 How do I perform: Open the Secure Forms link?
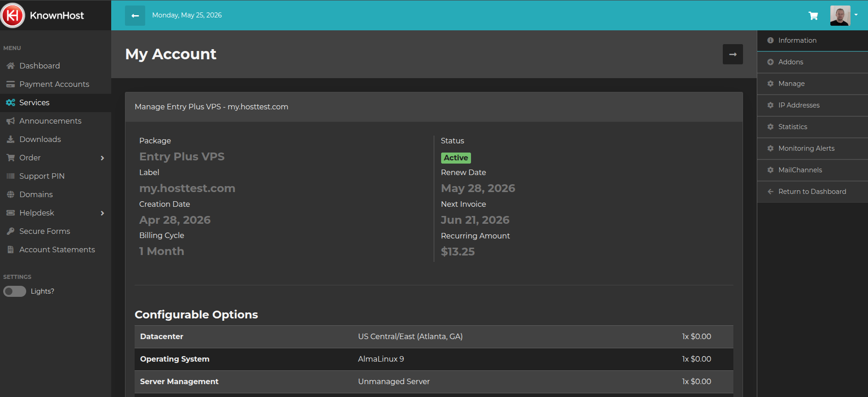coord(56,231)
